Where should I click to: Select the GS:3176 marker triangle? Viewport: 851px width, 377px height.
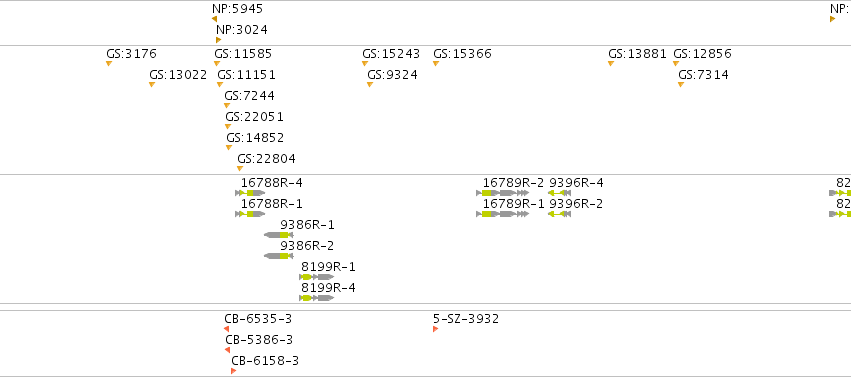click(x=109, y=63)
